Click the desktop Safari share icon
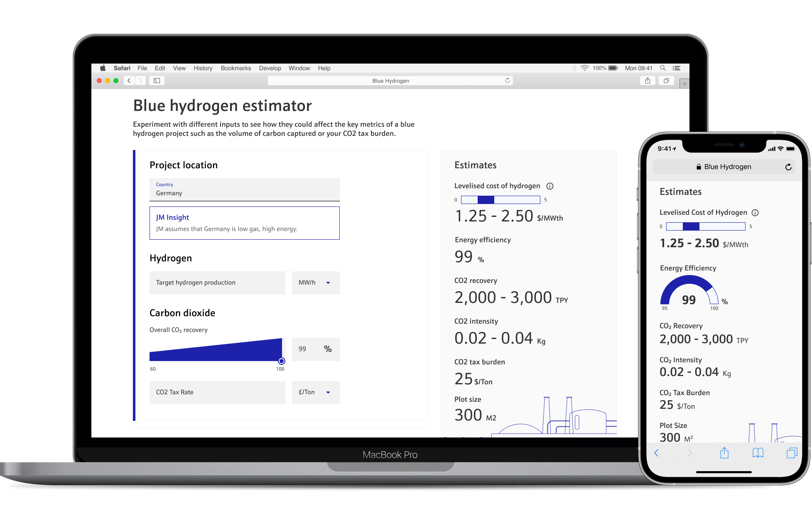This screenshot has width=812, height=521. [x=648, y=81]
